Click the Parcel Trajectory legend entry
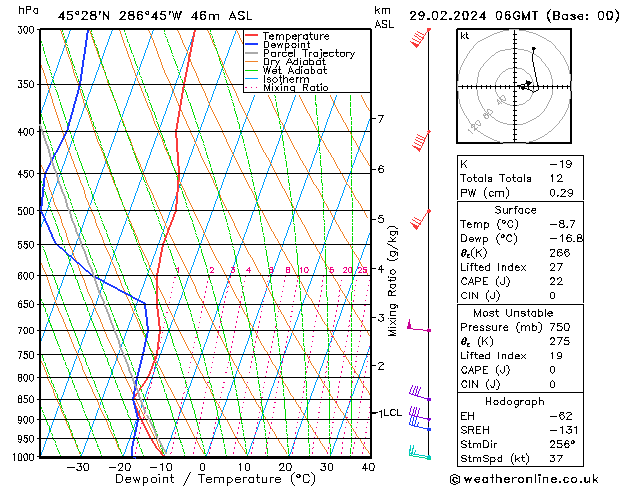This screenshot has height=486, width=629. 309,53
